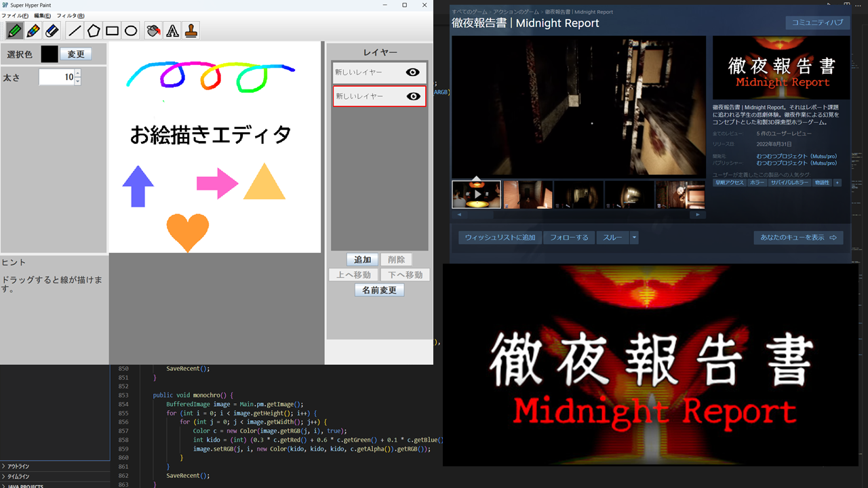Pick the rectangle shape tool
Image resolution: width=868 pixels, height=488 pixels.
coord(113,30)
